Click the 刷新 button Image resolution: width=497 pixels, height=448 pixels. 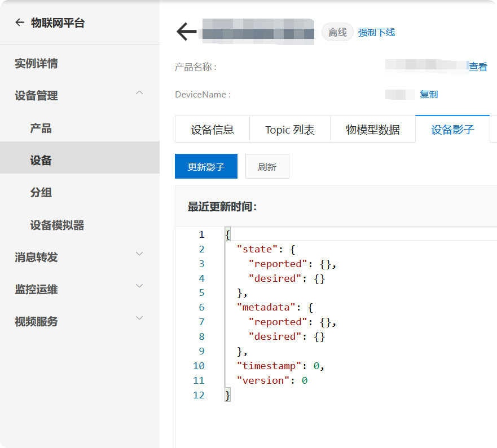tap(267, 166)
